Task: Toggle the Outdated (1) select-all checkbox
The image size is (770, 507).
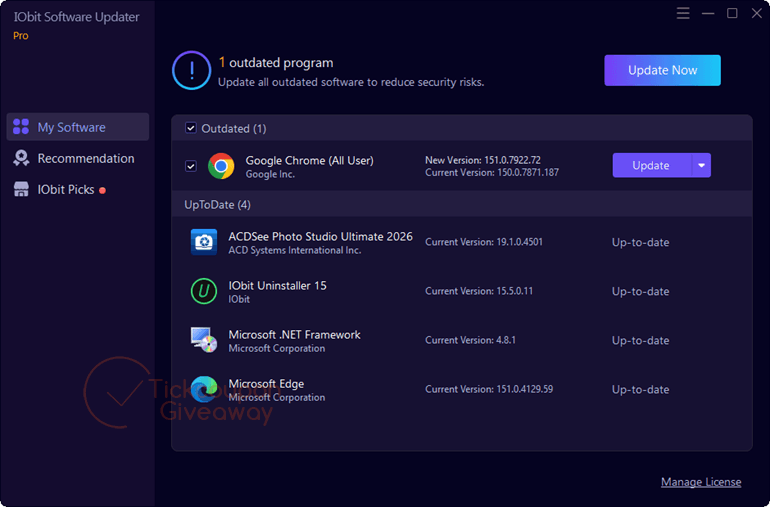Action: click(x=191, y=128)
